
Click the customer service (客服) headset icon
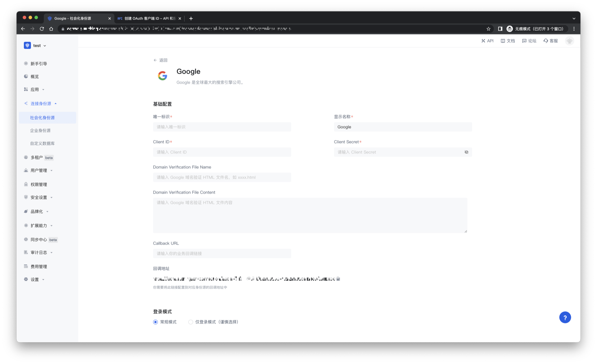tap(546, 41)
